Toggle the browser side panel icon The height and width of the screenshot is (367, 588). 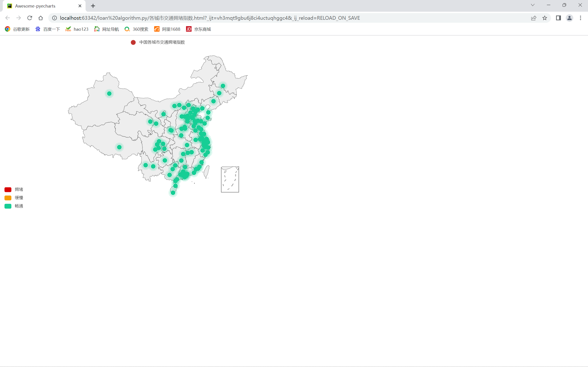[558, 18]
